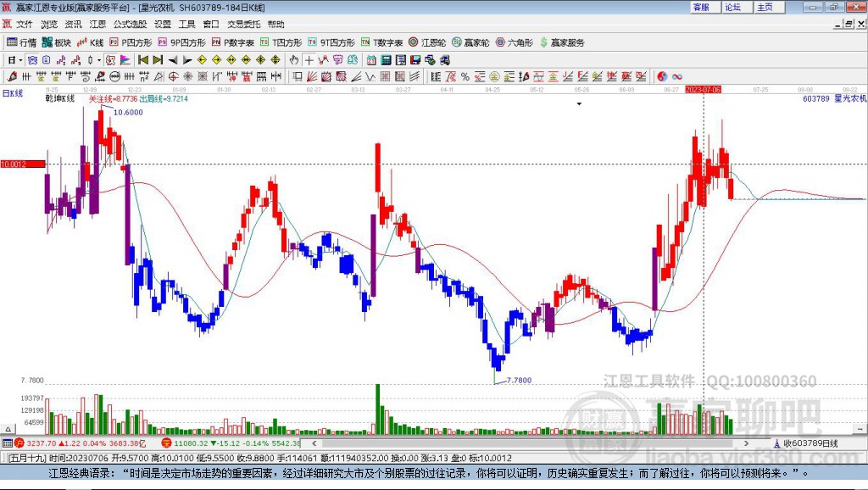Expand the candlestick style dropdown arrow
868x490 pixels.
[x=99, y=60]
